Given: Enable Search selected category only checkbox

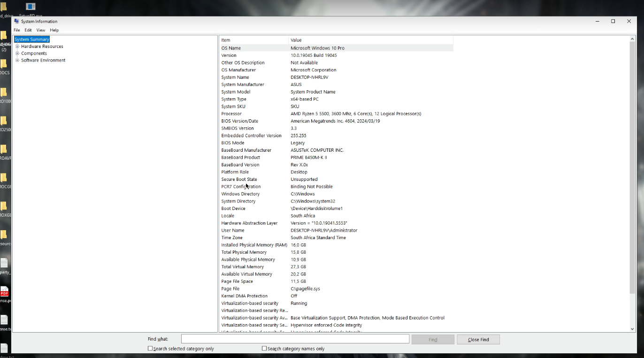Looking at the screenshot, I should [150, 349].
